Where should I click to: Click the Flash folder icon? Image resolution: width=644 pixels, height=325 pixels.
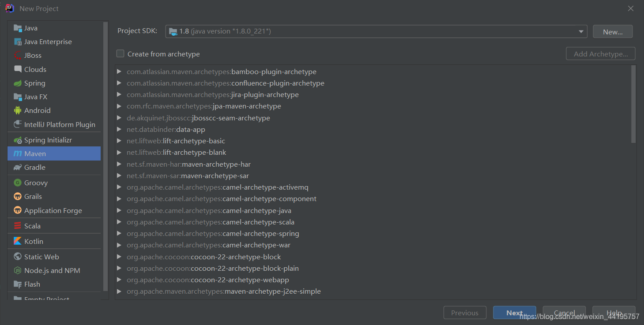(18, 284)
